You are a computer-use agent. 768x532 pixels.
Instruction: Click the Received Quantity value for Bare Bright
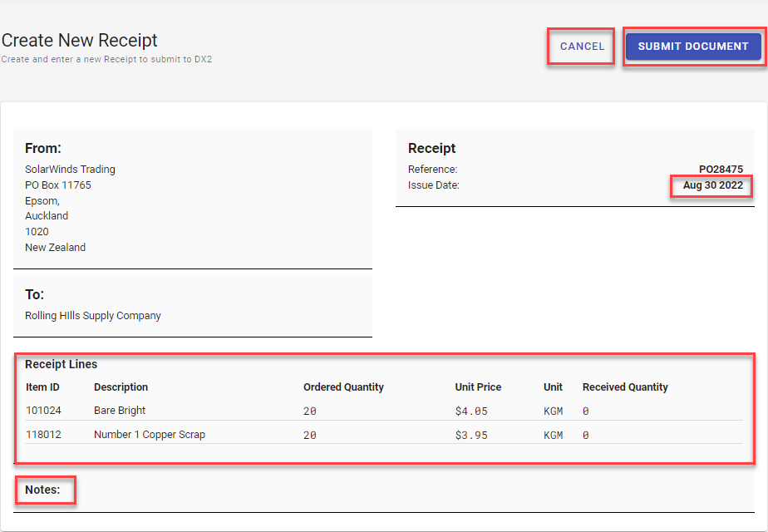point(586,411)
